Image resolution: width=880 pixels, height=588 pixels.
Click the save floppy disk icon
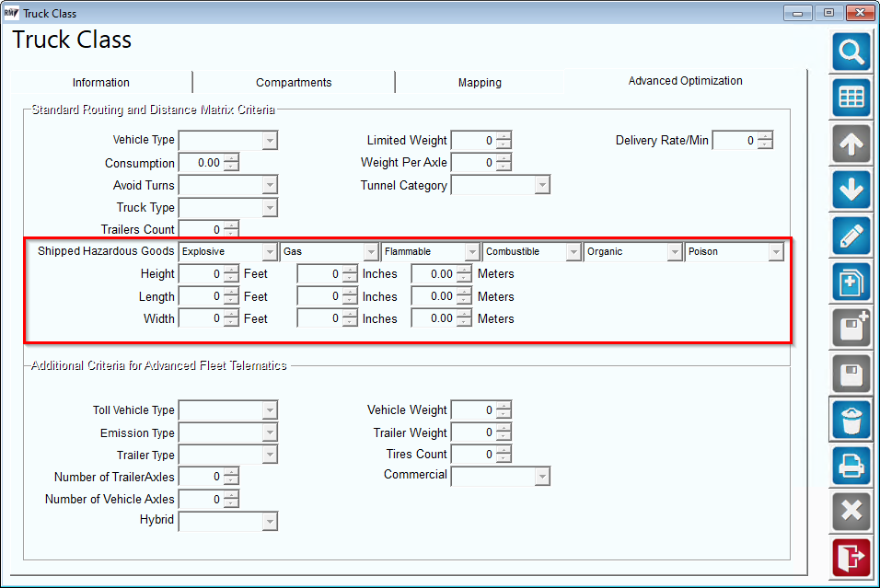pyautogui.click(x=851, y=374)
